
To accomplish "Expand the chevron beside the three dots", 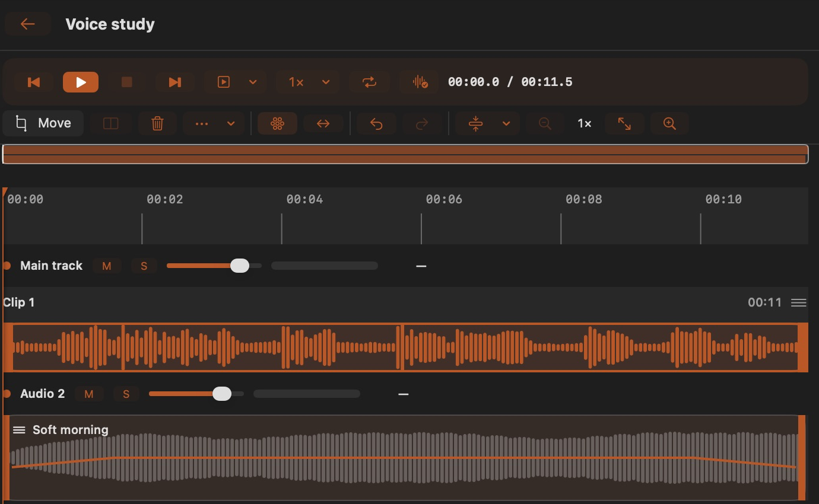I will click(231, 123).
